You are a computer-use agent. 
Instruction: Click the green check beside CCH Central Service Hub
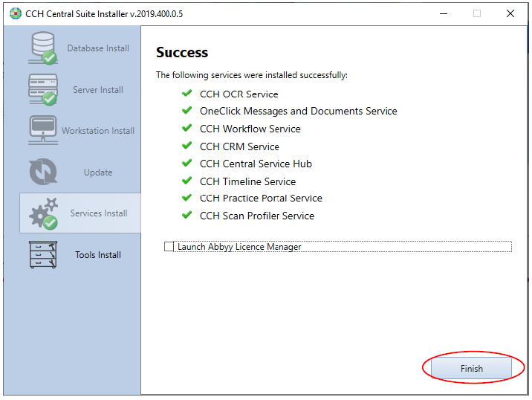(186, 163)
